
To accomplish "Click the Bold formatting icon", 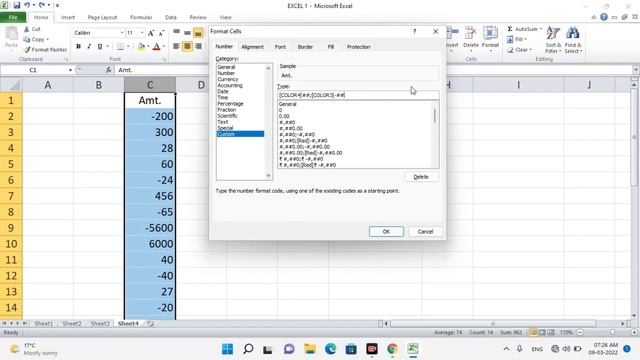I will [x=78, y=47].
